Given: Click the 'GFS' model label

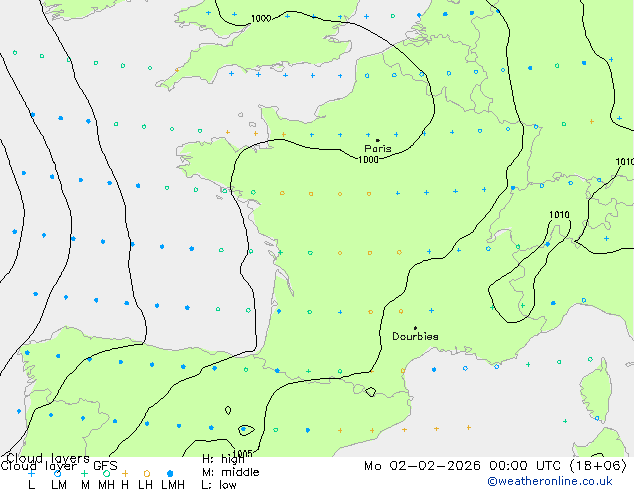Looking at the screenshot, I should [105, 466].
